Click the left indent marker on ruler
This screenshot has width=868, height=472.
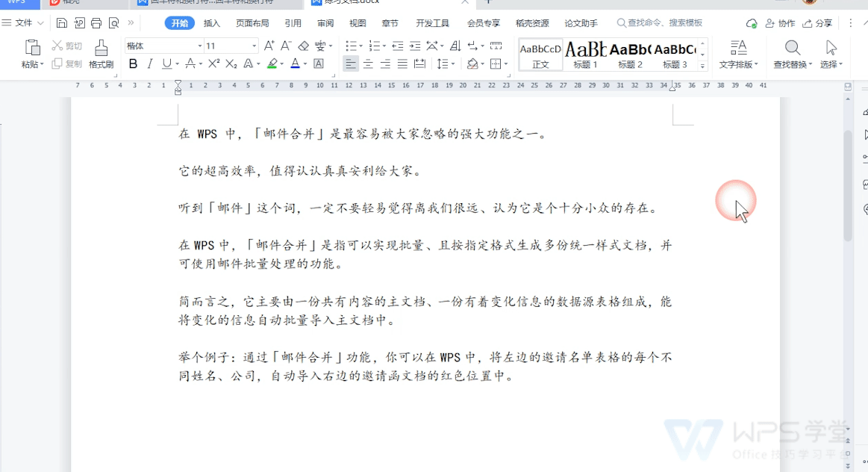point(178,93)
